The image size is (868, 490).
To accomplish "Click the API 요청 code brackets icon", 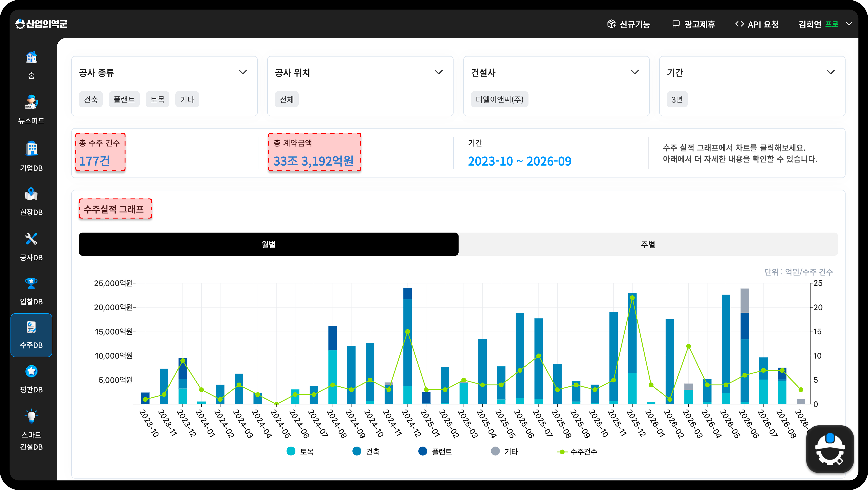I will 739,24.
